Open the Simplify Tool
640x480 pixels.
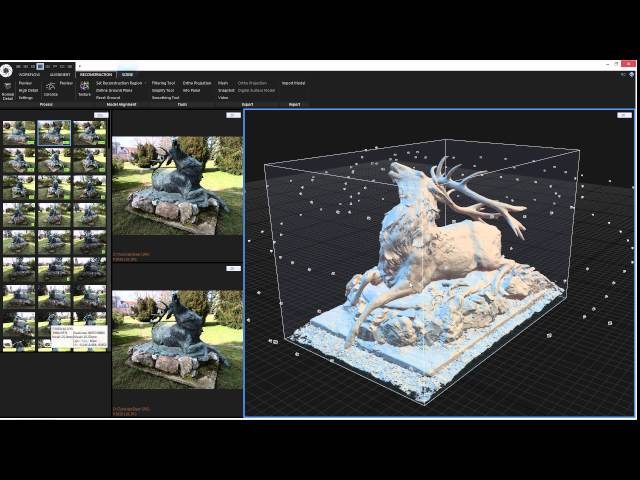click(x=163, y=90)
